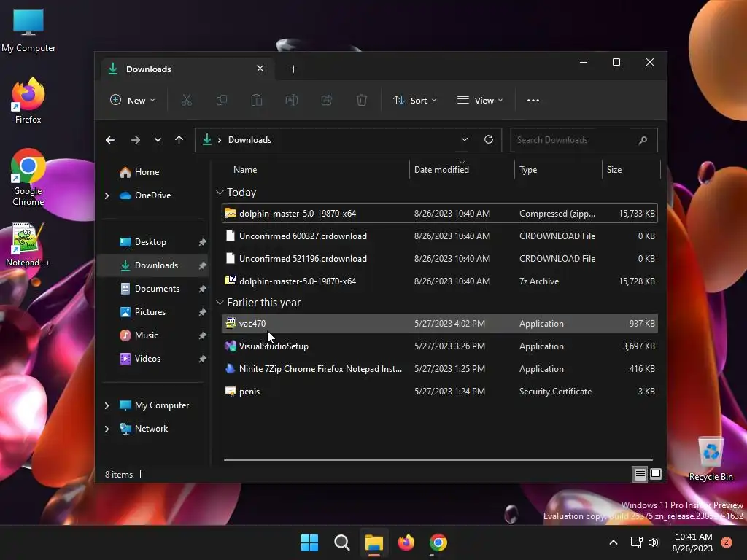Select the vac470 application file
Screen dimensions: 747x560
[440, 324]
